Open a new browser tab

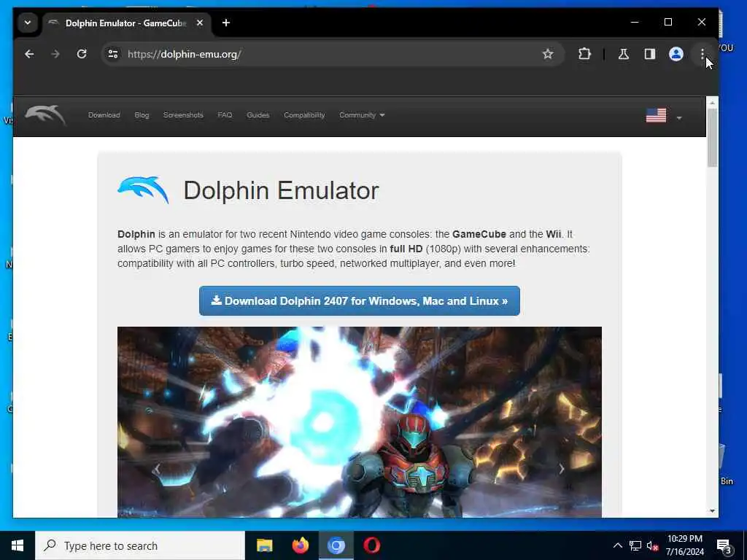tap(226, 23)
